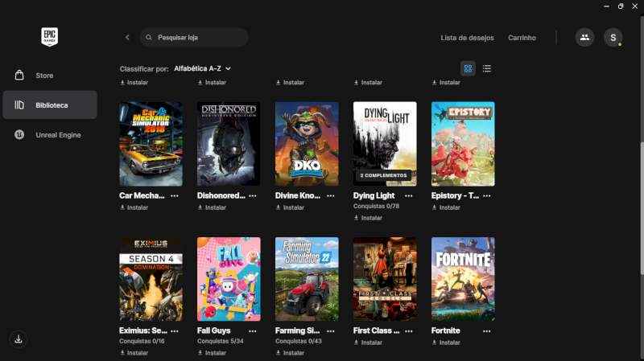This screenshot has height=361, width=644.
Task: Open options menu for Fall Guys
Action: [x=253, y=331]
